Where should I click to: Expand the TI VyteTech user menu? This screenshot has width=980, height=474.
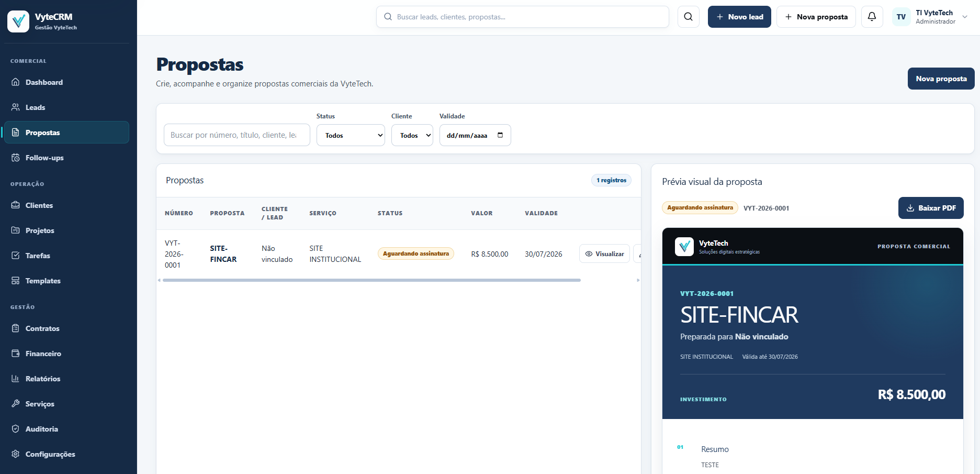click(x=931, y=17)
